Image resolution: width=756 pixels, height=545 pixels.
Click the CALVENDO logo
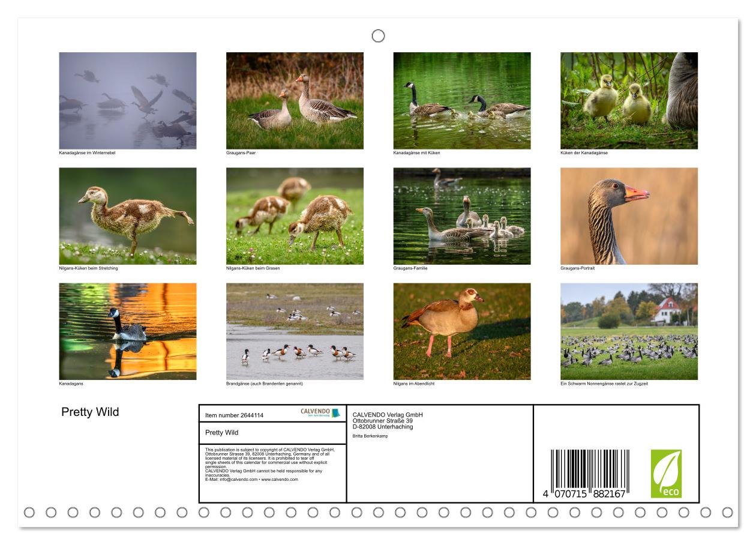(x=320, y=413)
